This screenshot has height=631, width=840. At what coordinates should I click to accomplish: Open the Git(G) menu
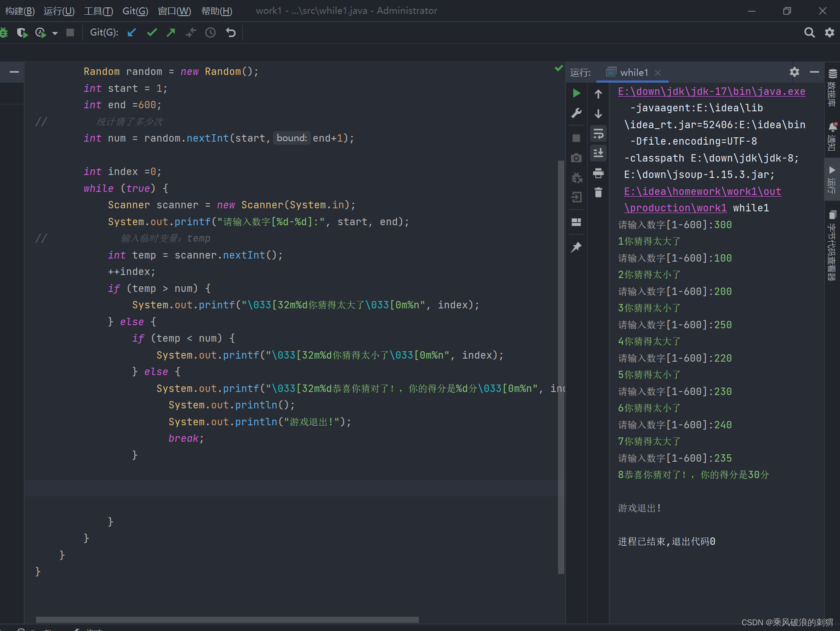[x=135, y=11]
